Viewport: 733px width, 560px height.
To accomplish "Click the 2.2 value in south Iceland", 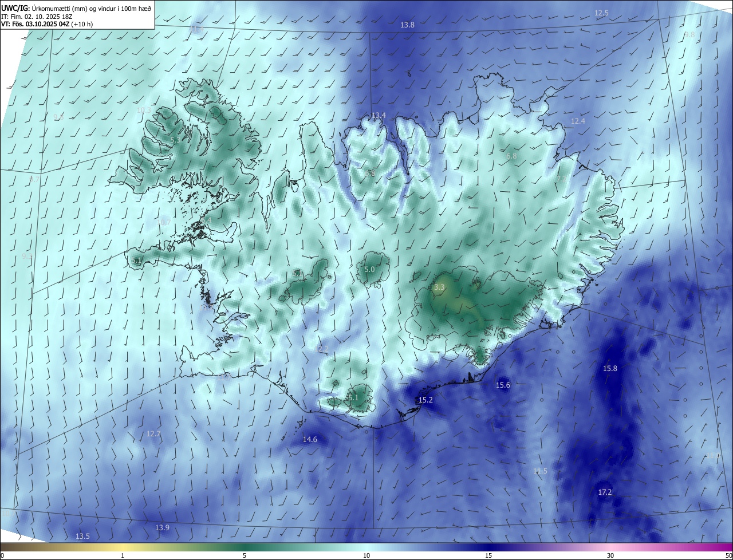I will pyautogui.click(x=324, y=349).
